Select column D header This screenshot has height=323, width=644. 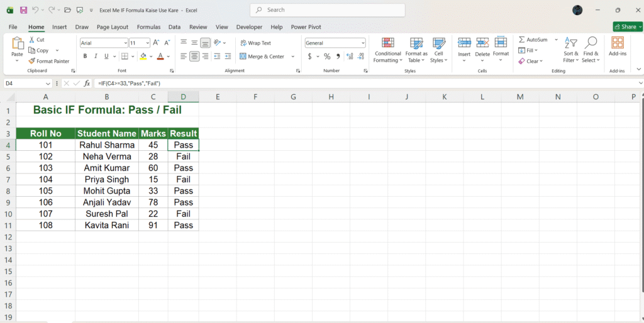(183, 97)
